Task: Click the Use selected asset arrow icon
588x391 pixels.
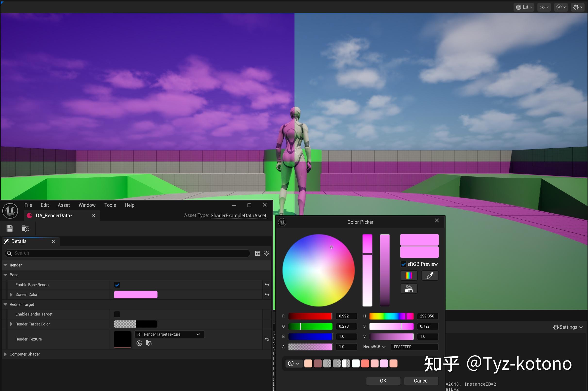Action: (139, 343)
